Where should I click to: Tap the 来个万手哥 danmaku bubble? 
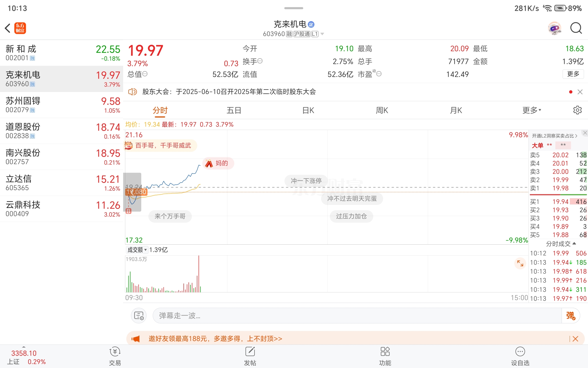click(170, 216)
